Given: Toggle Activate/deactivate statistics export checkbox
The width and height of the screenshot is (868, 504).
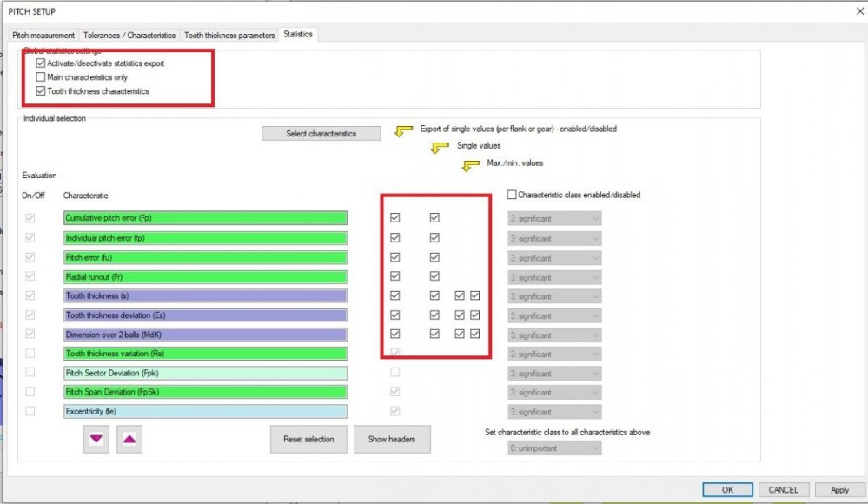Looking at the screenshot, I should pos(41,63).
